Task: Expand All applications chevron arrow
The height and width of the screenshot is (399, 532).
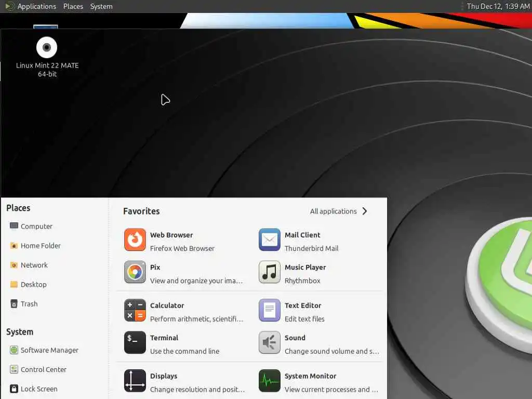Action: pyautogui.click(x=365, y=211)
